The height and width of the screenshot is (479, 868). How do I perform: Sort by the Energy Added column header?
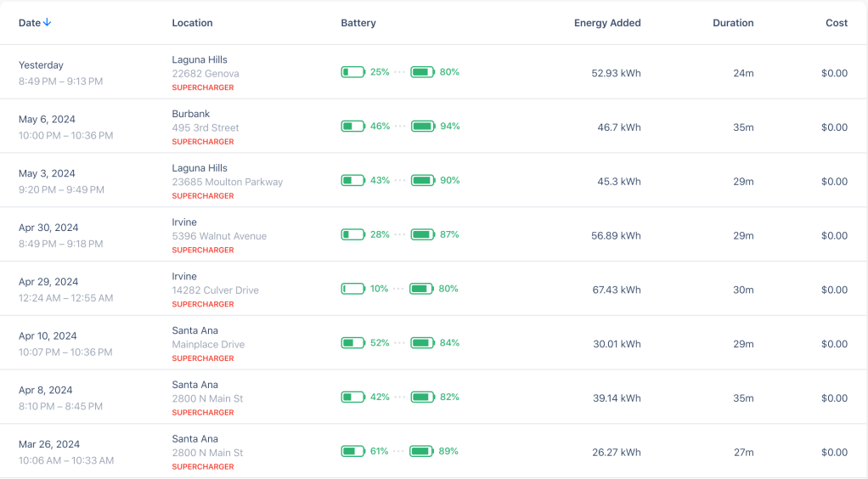click(x=607, y=23)
